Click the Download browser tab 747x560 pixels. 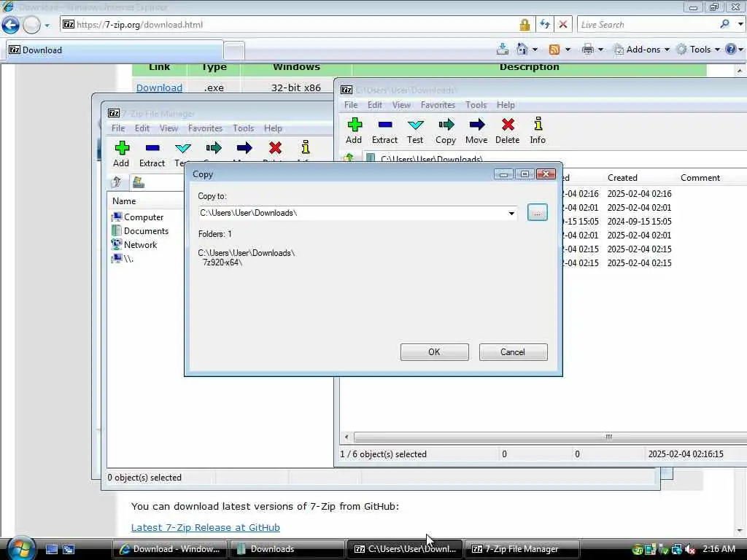(x=115, y=50)
